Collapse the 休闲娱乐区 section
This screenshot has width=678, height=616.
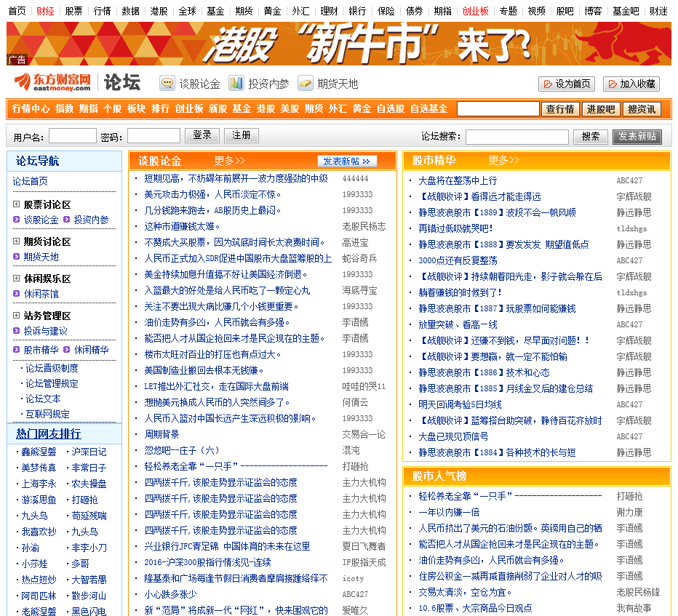point(17,278)
